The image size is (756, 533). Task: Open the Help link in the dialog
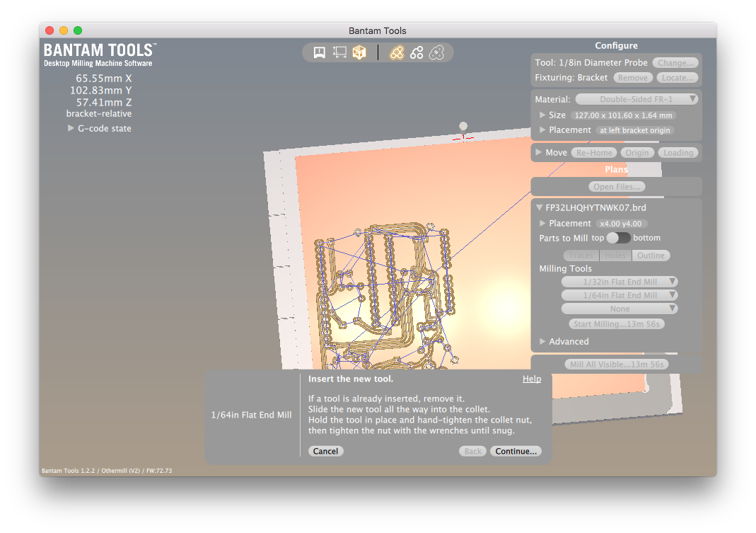coord(532,379)
